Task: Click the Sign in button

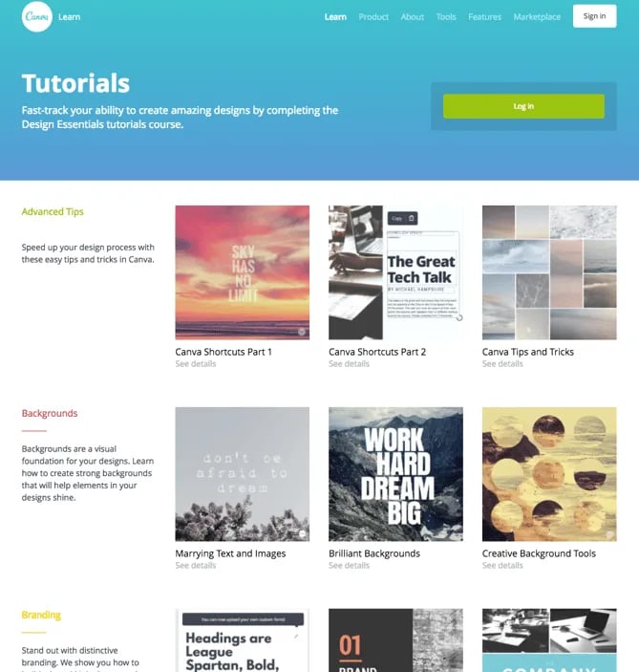Action: pyautogui.click(x=594, y=16)
